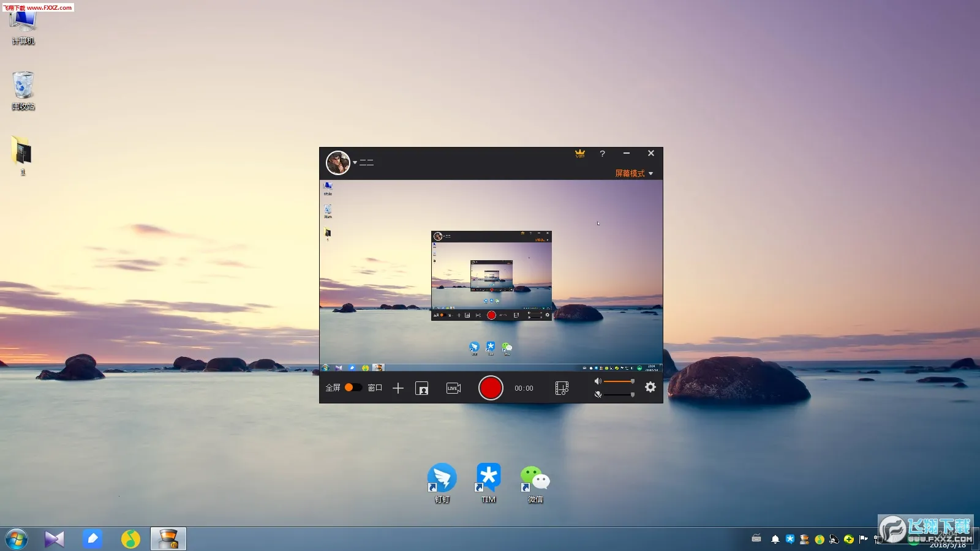
Task: Expand the user account dropdown beside avatar
Action: pyautogui.click(x=354, y=163)
